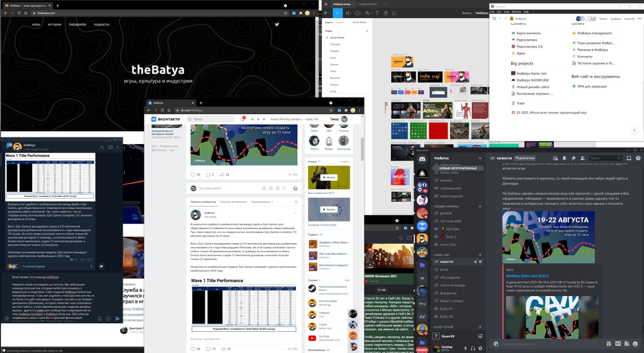Open Discord emoji picker

coord(636,343)
